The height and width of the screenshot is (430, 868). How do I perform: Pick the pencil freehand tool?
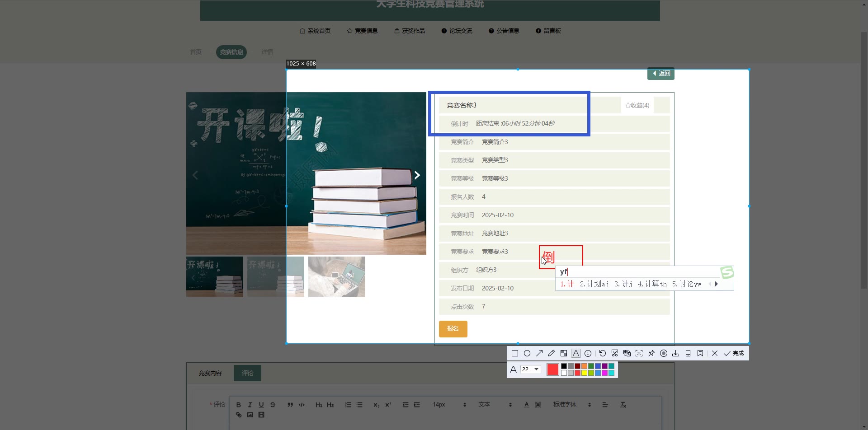[x=552, y=353]
